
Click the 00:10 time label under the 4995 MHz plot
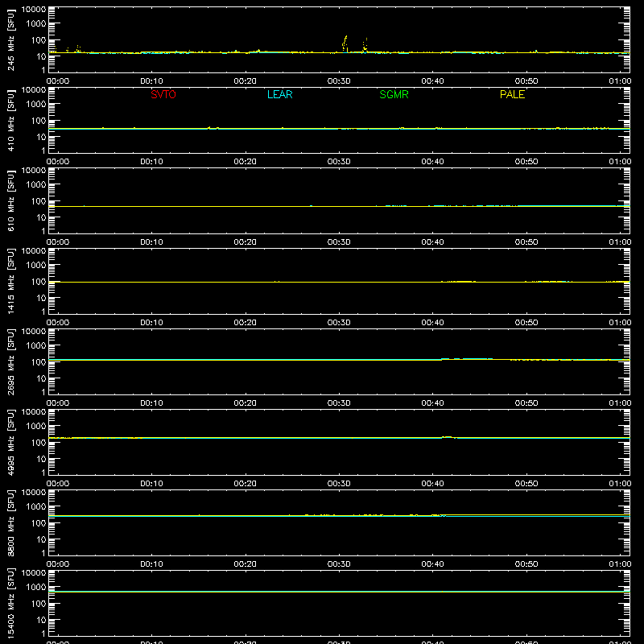[x=151, y=484]
